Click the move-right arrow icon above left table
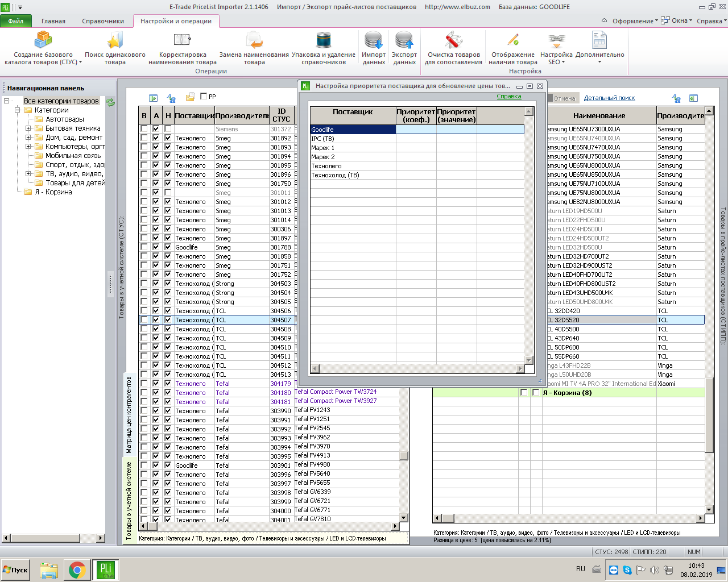The image size is (728, 582). [153, 98]
